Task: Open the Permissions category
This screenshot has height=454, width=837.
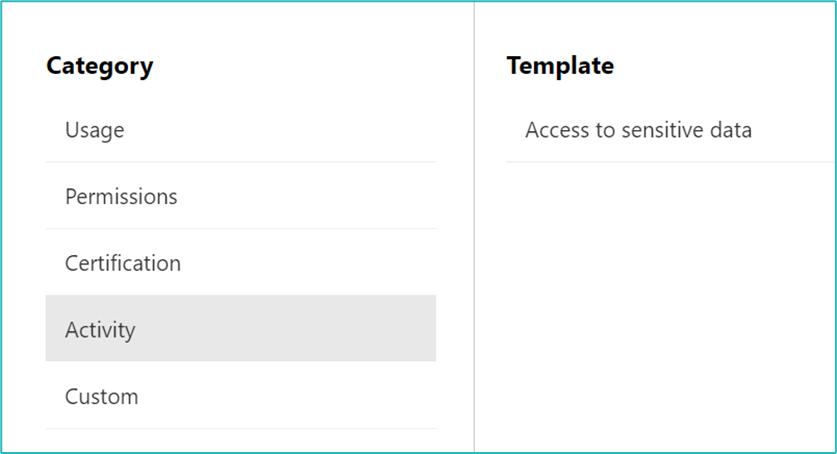Action: click(121, 197)
